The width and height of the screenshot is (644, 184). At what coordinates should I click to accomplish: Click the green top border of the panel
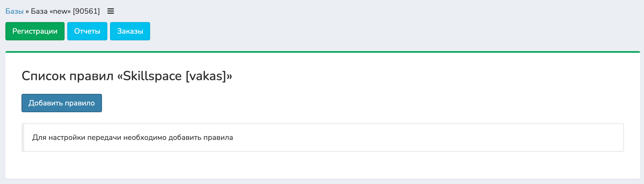coord(323,52)
